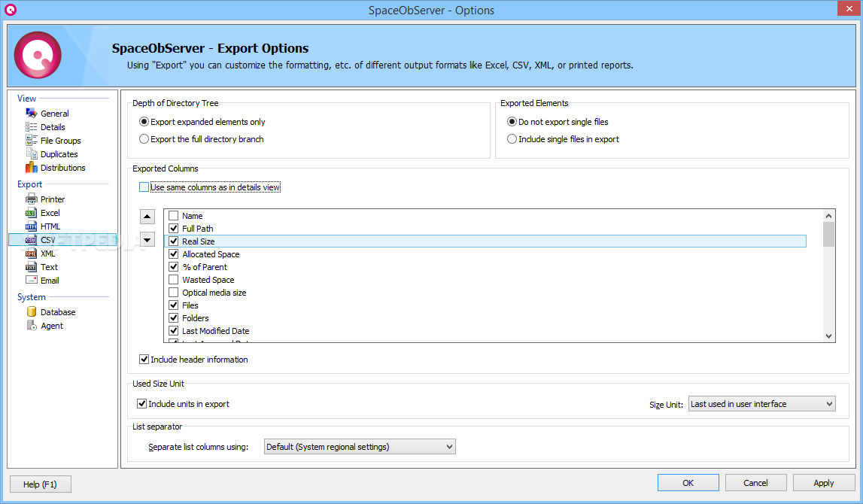Open Text export options
The image size is (863, 504).
[49, 267]
